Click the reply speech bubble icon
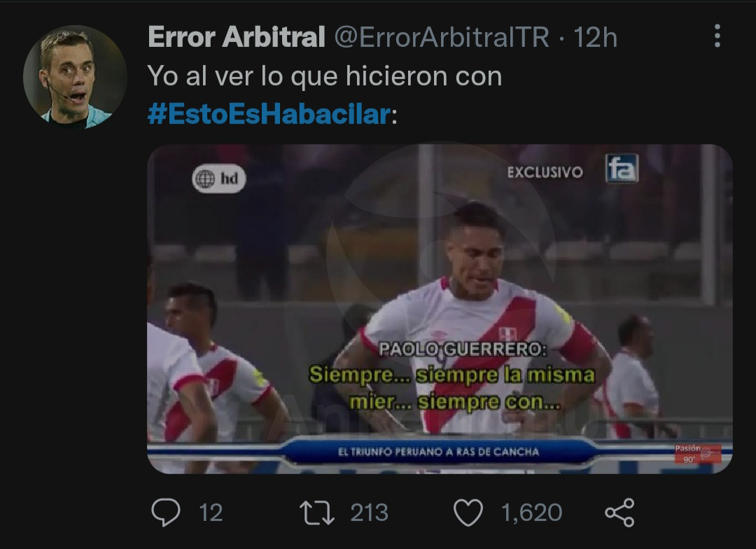Screen dimensions: 756x549 166,512
